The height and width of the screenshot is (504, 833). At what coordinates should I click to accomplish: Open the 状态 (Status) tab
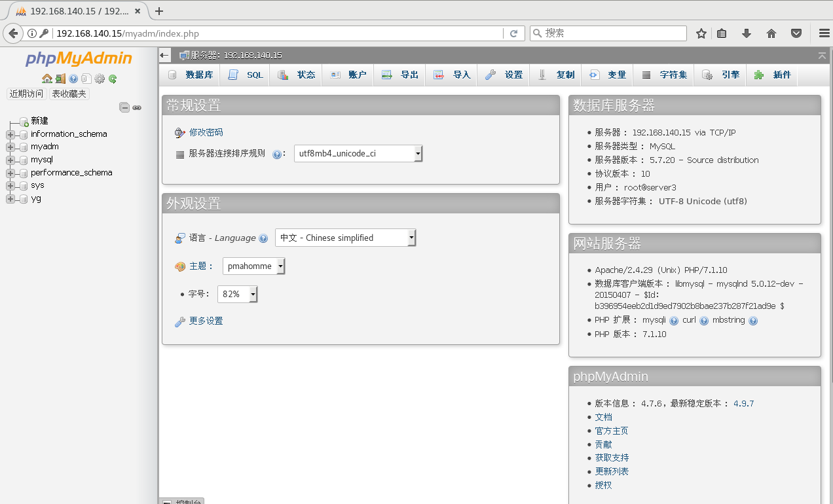297,75
